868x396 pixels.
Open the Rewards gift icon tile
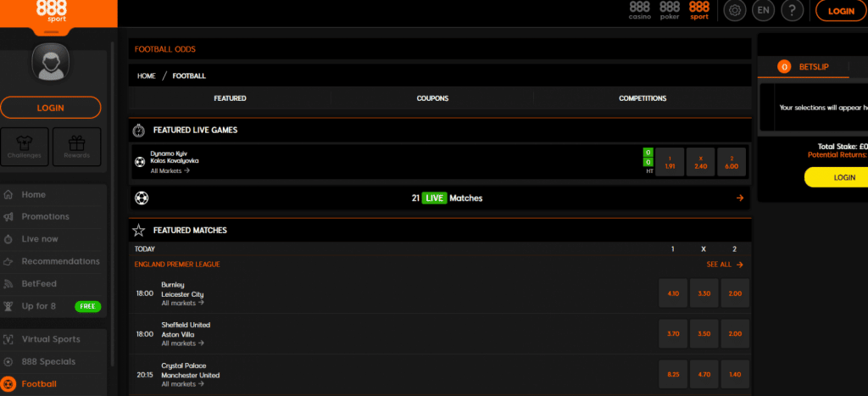click(76, 147)
